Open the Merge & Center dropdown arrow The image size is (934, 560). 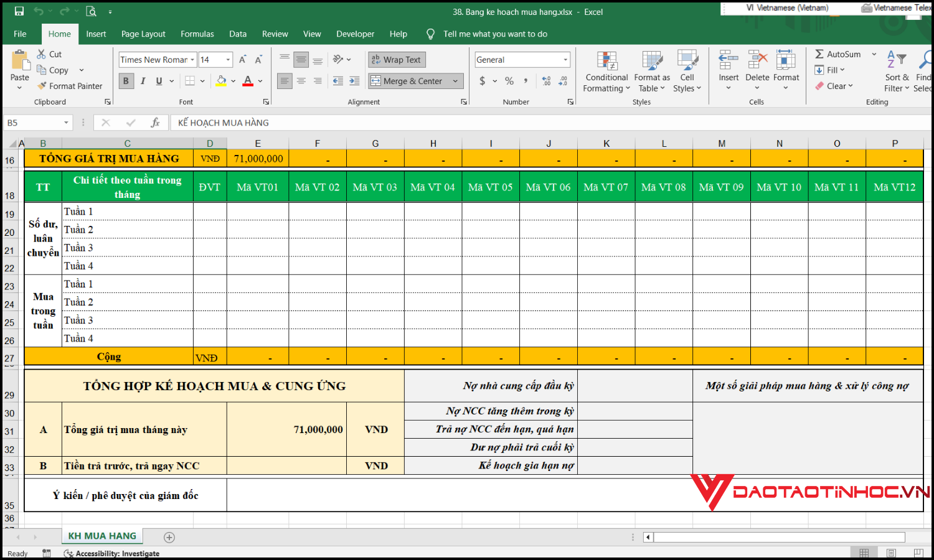pos(456,81)
